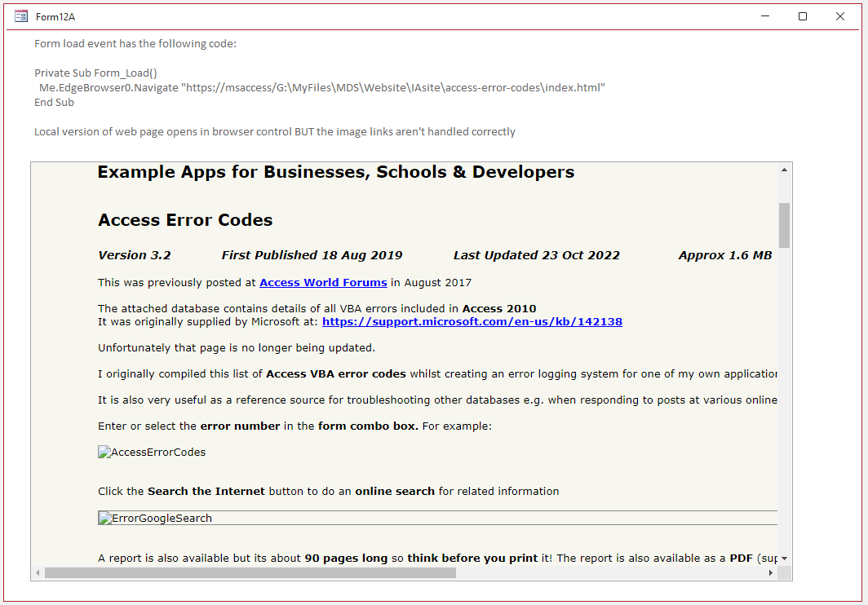Click the 'Example Apps for Businesses' heading

click(x=336, y=172)
